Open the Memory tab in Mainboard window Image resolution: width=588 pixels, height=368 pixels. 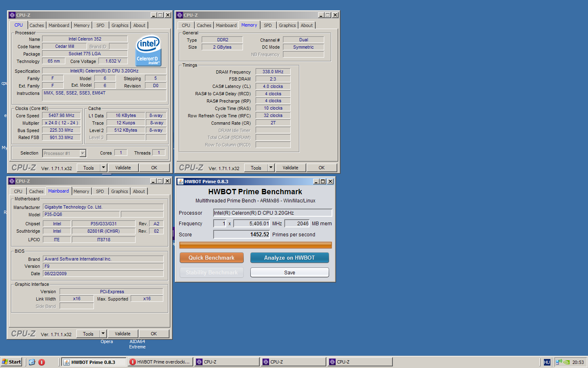pos(81,191)
